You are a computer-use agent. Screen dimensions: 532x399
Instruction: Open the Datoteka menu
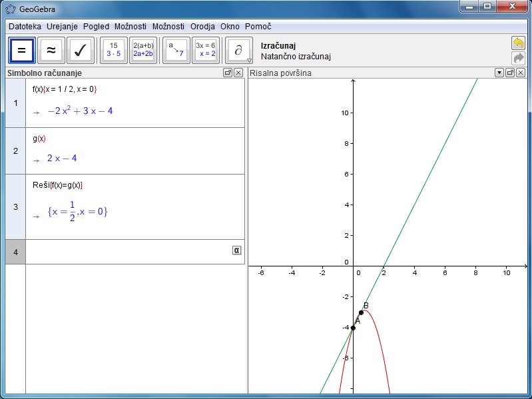click(25, 26)
